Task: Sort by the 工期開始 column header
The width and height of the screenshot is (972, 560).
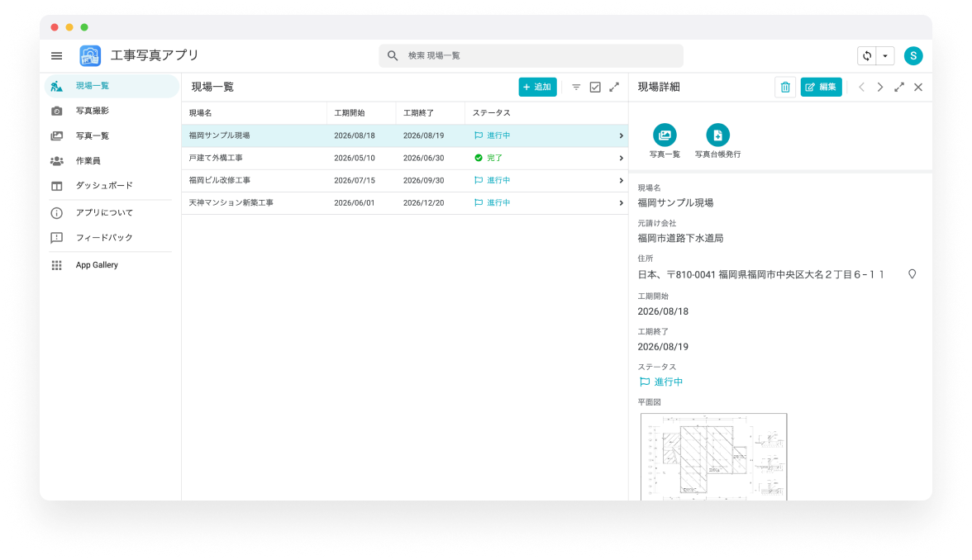Action: tap(349, 113)
